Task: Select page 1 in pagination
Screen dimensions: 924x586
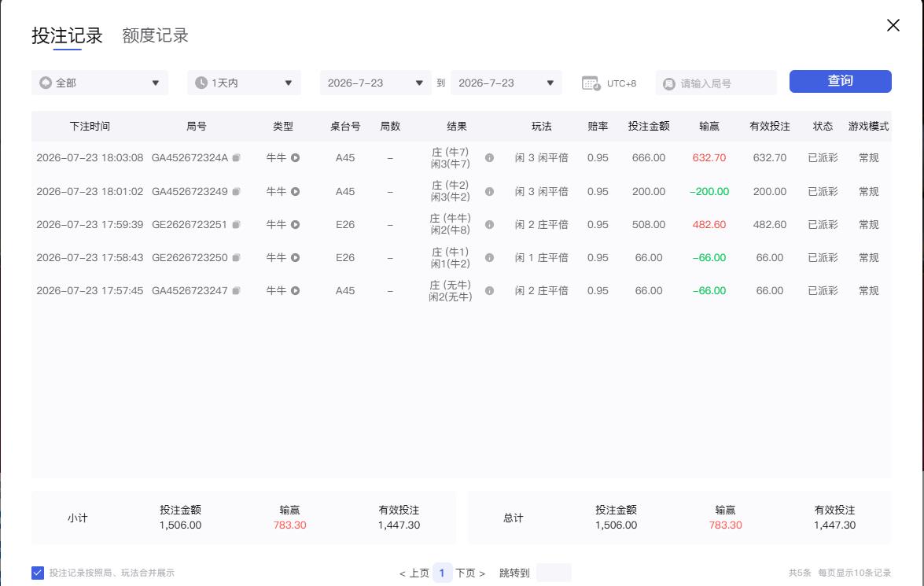Action: pos(442,573)
